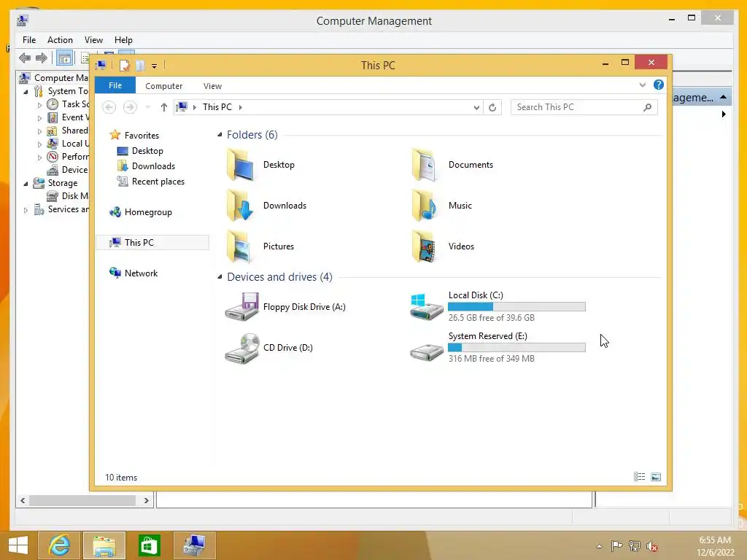Toggle console tree icon in Computer Management toolbar

pos(64,58)
